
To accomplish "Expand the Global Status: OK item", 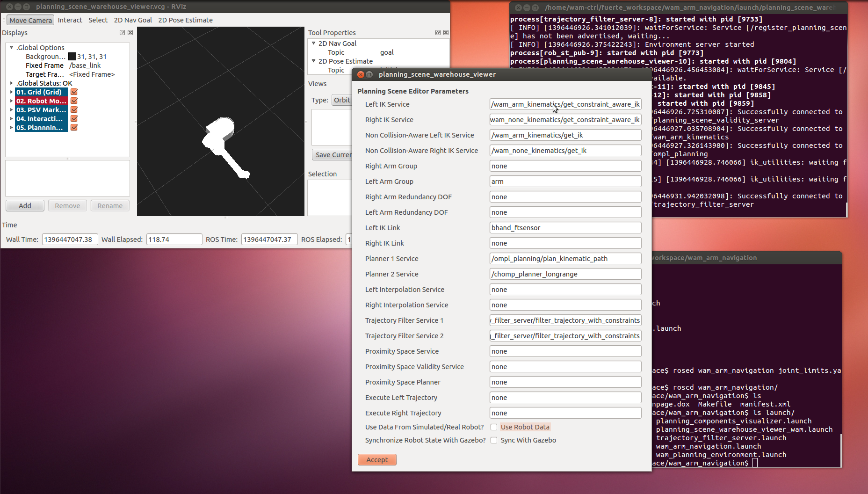I will (x=11, y=83).
